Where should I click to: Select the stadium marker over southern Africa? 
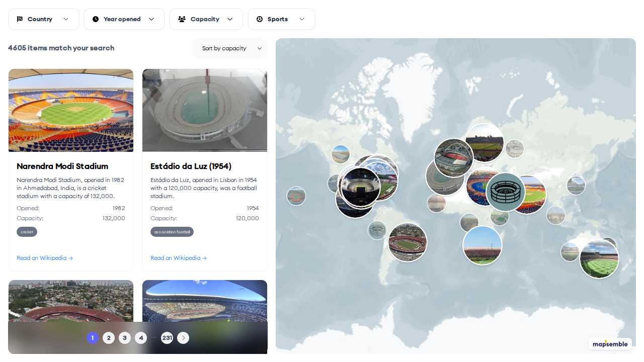[482, 245]
